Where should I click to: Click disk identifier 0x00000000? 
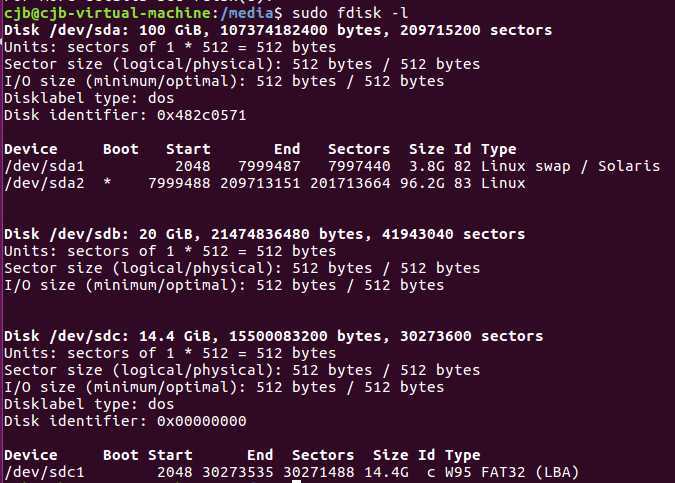201,421
